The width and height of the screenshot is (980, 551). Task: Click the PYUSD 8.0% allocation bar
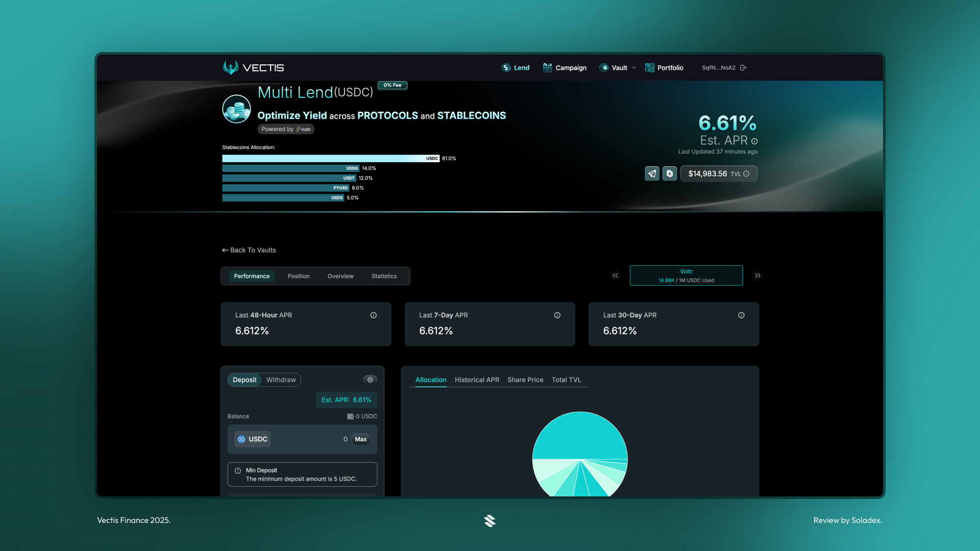click(x=286, y=188)
